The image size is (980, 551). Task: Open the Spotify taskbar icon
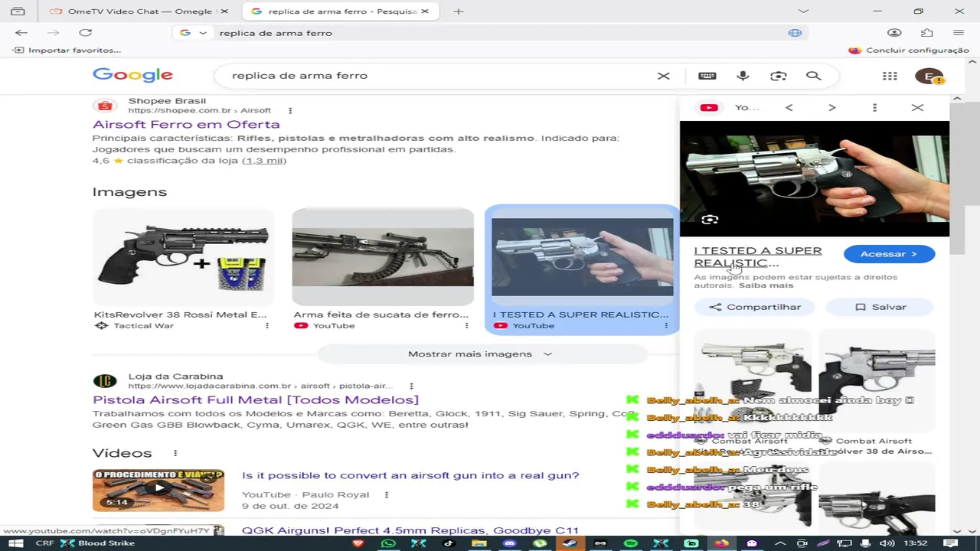(630, 543)
